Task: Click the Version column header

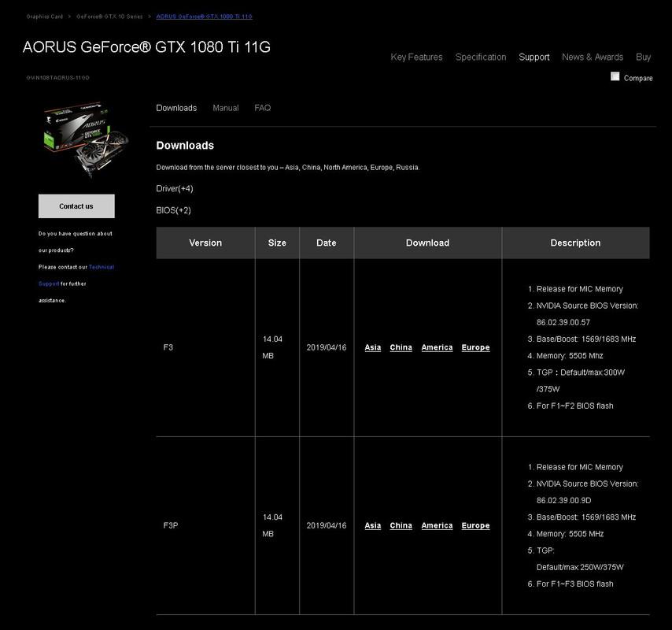Action: 205,243
